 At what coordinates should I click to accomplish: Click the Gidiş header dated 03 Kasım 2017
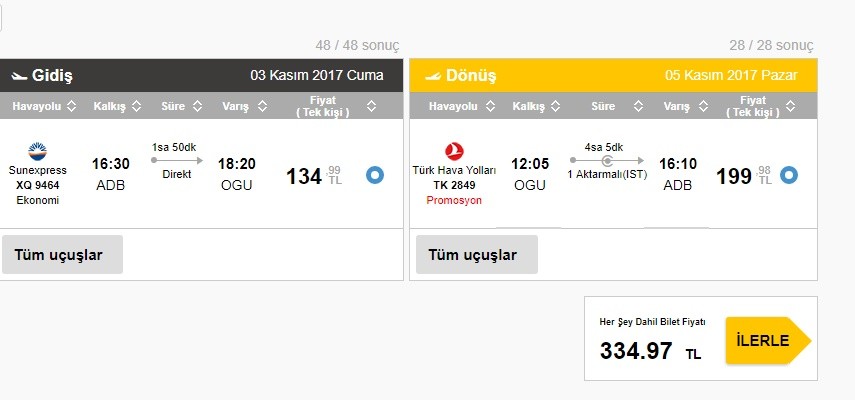tap(203, 76)
